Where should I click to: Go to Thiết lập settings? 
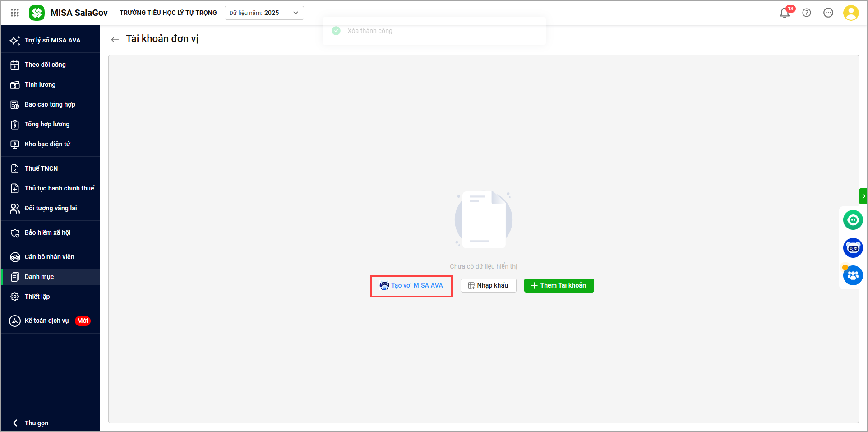37,297
